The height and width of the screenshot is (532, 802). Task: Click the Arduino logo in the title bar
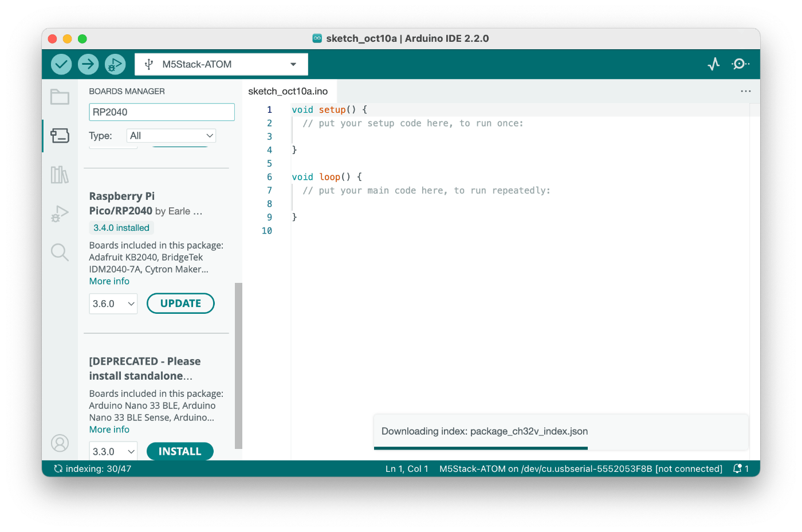tap(317, 38)
